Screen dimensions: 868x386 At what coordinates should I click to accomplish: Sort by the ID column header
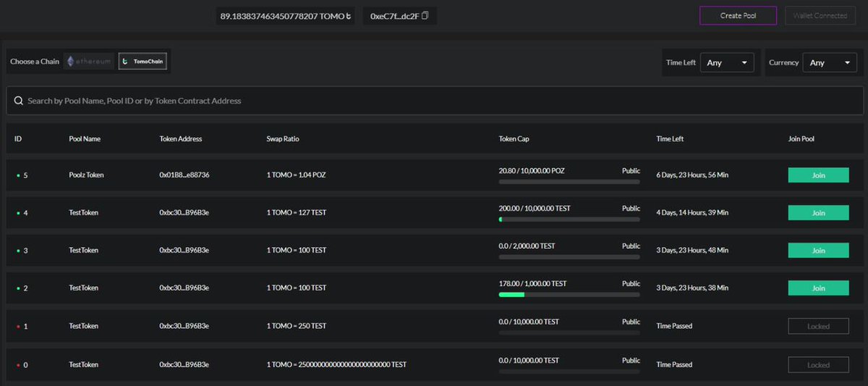pyautogui.click(x=18, y=138)
